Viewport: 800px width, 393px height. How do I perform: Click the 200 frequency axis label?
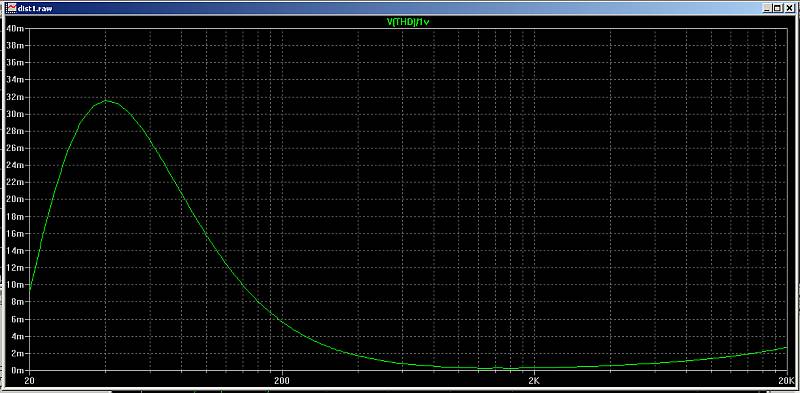click(x=282, y=381)
